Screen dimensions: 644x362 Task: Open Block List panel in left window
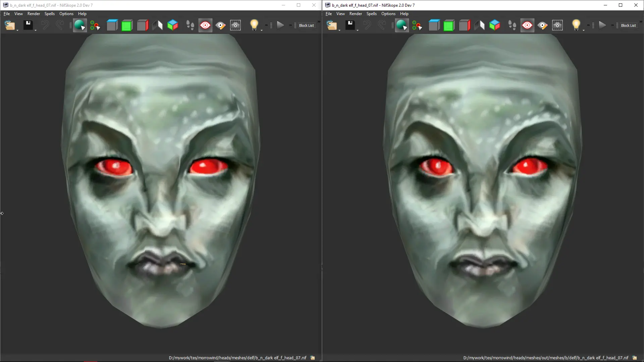click(306, 25)
